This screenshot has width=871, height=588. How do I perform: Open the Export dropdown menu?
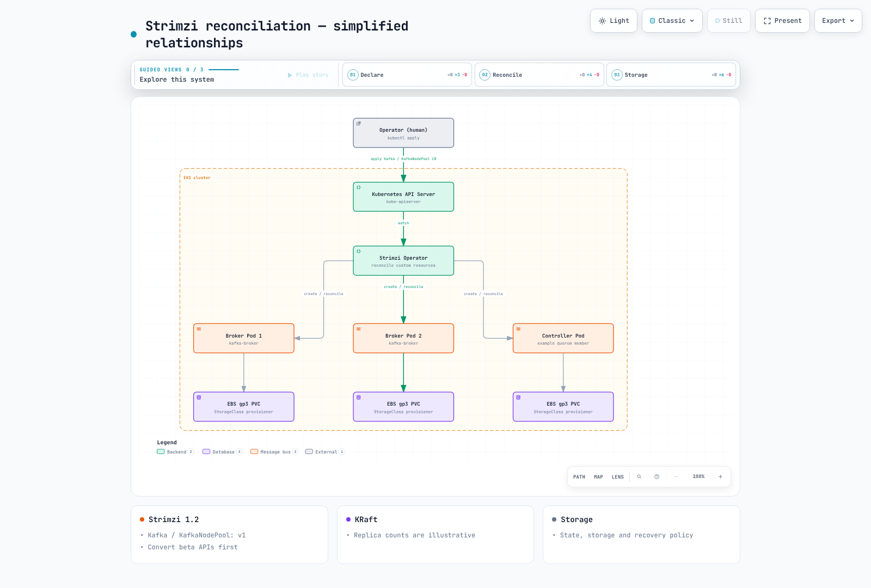[x=838, y=21]
